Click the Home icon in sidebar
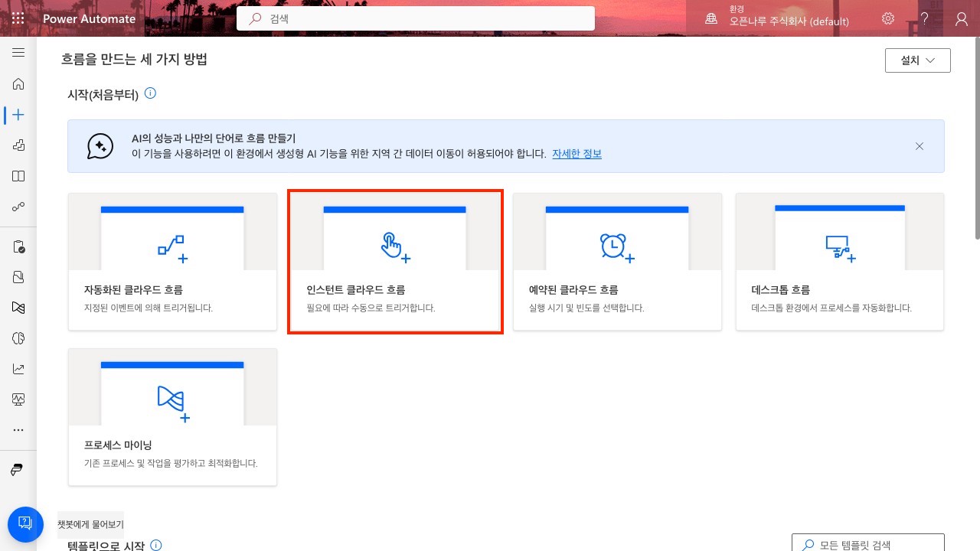Screen dimensions: 980x551 pos(18,84)
